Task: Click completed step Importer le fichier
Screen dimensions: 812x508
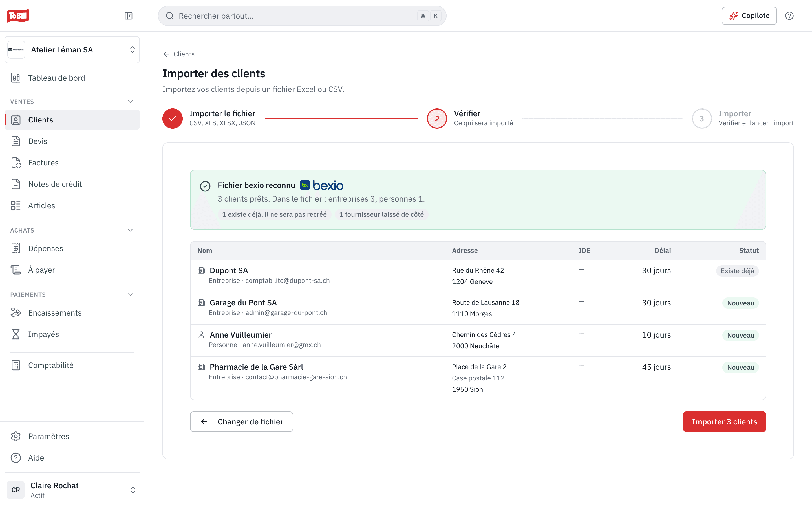Action: (209, 118)
